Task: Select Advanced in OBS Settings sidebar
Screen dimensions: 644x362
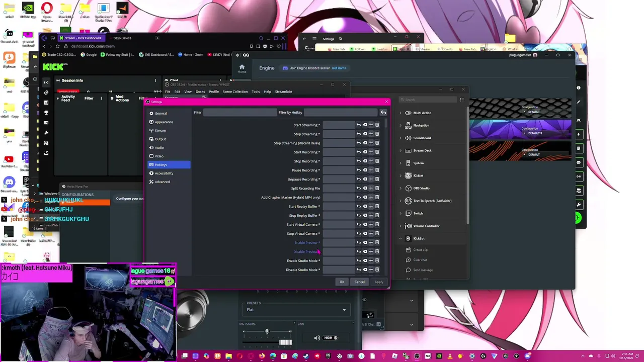Action: point(169,182)
